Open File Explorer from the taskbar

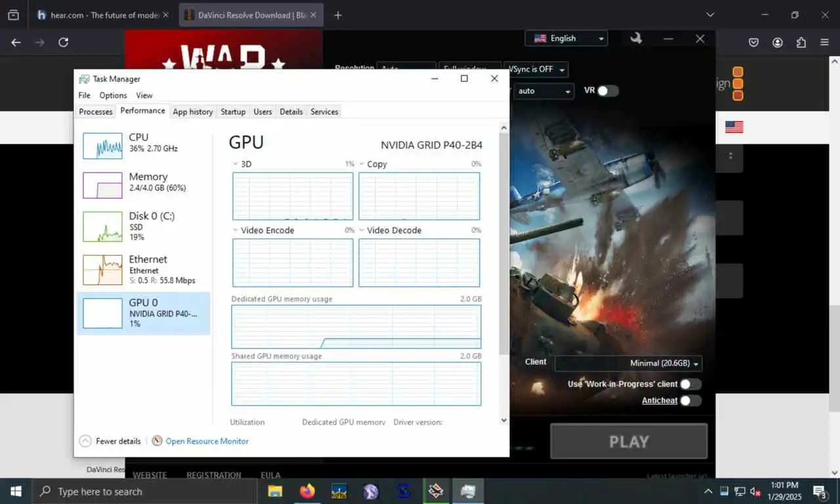(274, 491)
